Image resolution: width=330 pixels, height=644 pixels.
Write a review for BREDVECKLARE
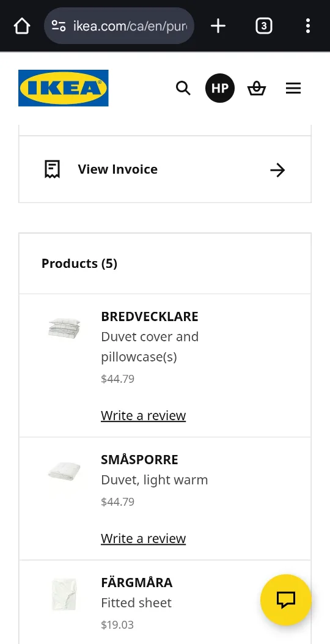click(x=143, y=415)
